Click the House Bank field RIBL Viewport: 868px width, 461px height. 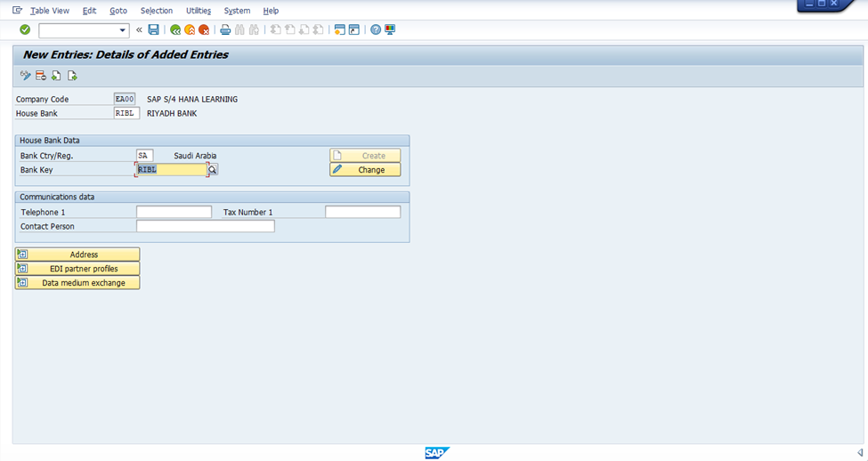126,113
